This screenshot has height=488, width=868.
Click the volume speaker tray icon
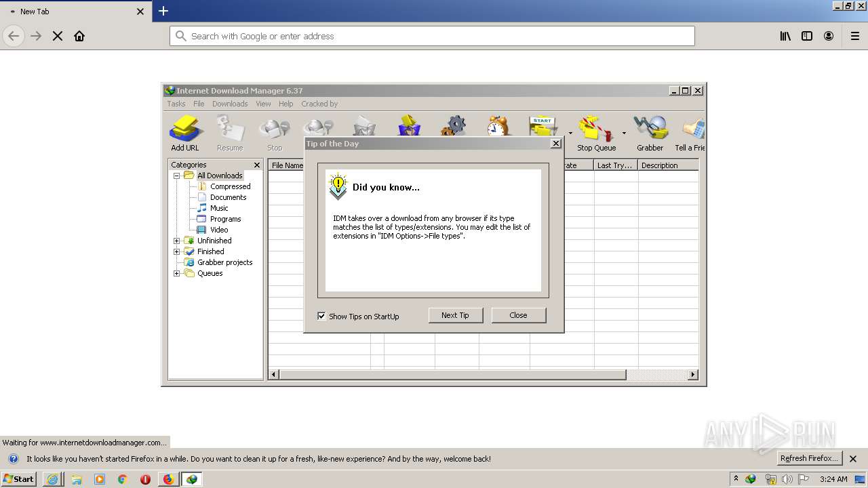coord(787,479)
